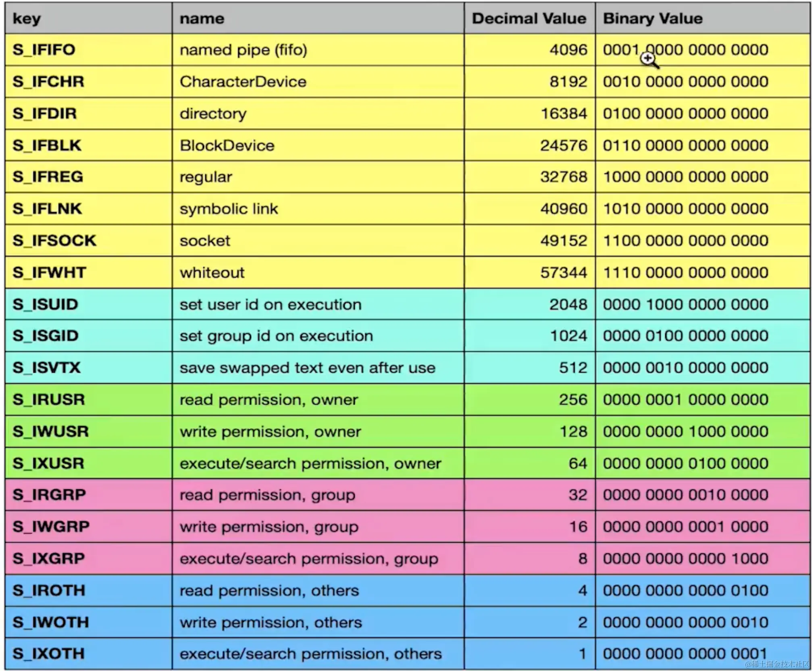The height and width of the screenshot is (671, 812).
Task: Select the S_IFIFO key cell
Action: 44,50
